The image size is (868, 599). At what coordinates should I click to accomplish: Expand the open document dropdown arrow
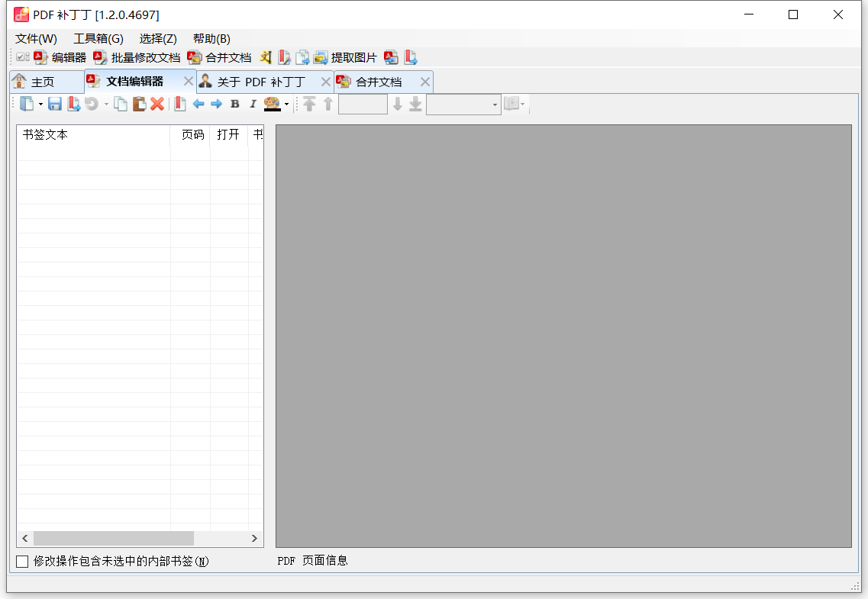coord(40,105)
